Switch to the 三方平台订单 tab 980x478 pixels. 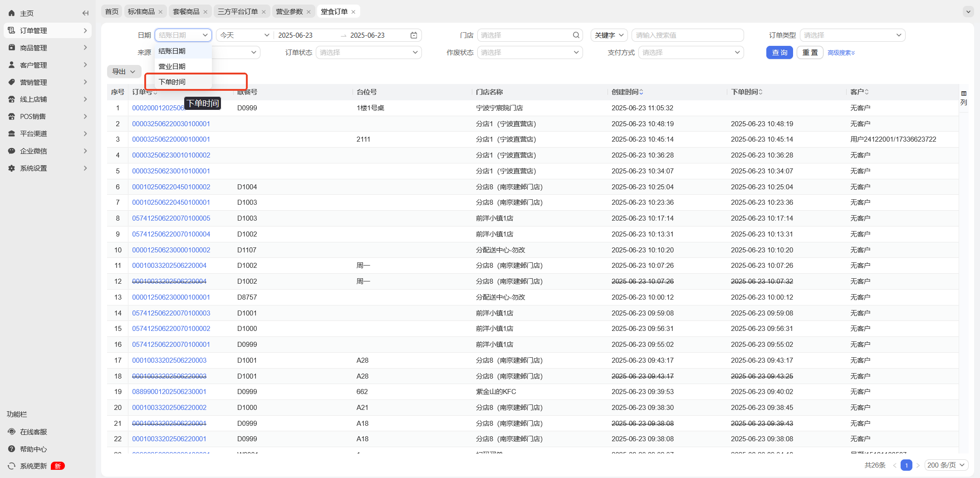click(x=238, y=11)
